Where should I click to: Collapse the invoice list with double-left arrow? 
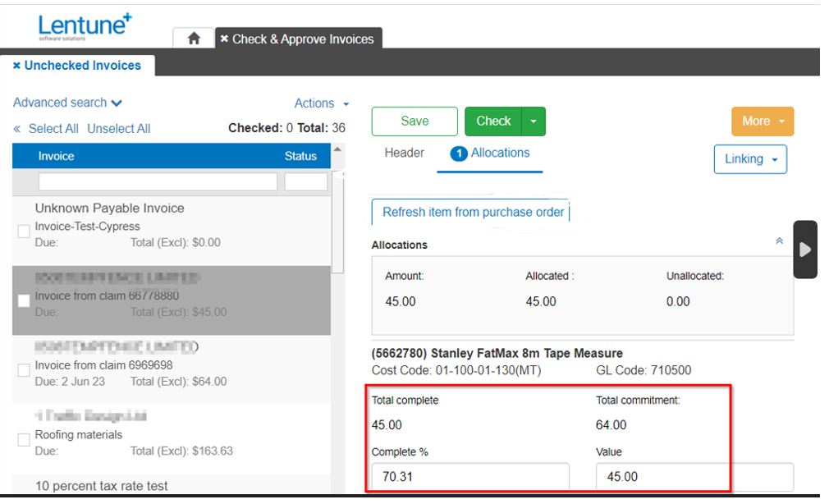coord(16,129)
